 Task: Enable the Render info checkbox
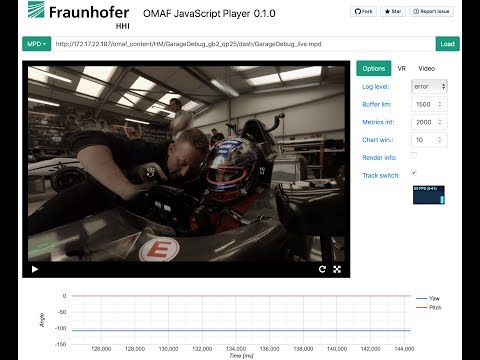pyautogui.click(x=414, y=155)
